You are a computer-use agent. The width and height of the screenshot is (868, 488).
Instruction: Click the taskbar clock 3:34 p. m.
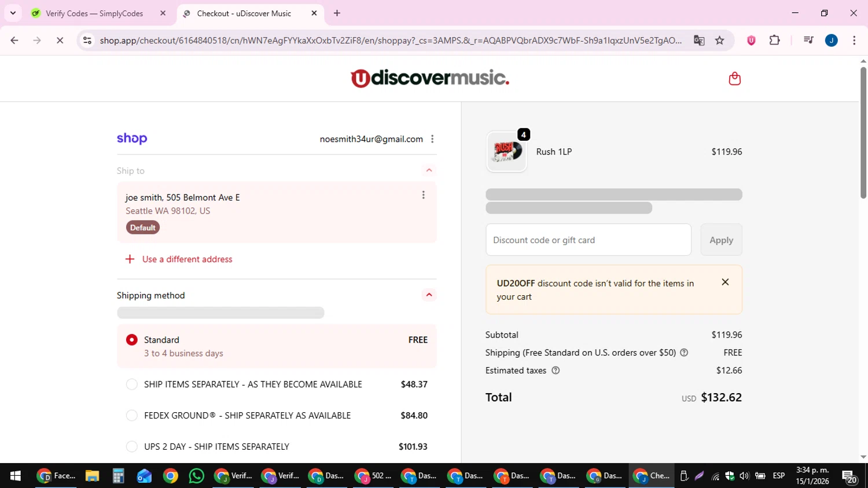click(x=812, y=476)
